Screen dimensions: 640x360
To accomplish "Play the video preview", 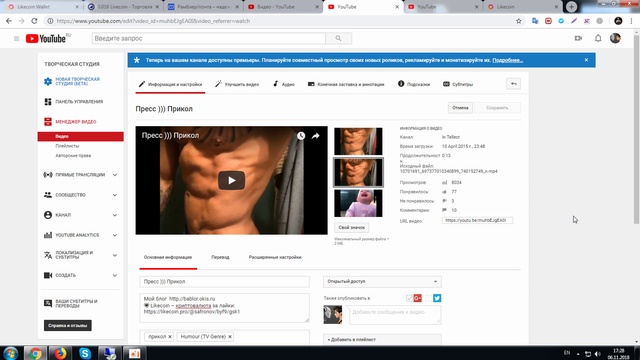I will coord(231,180).
